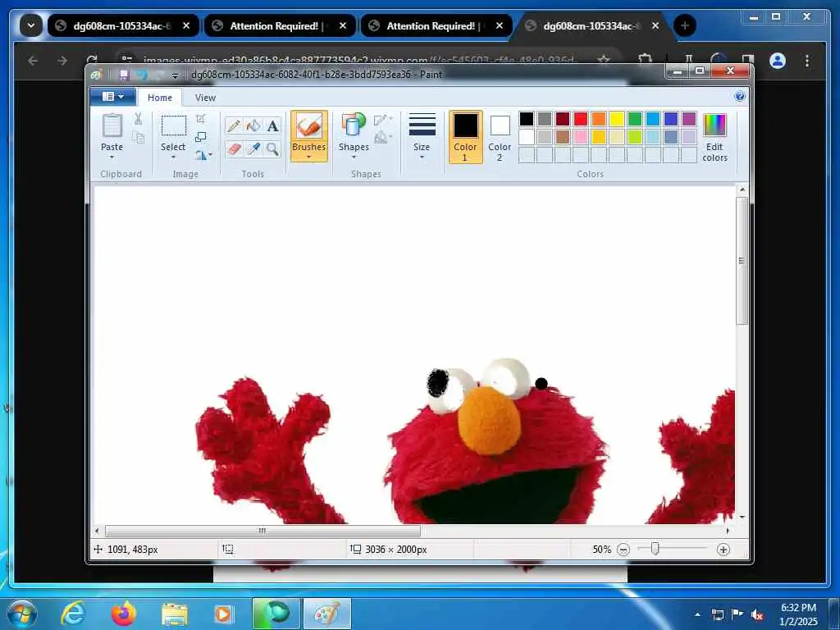Switch to third Chrome tab Attention Required!
840x630 pixels.
(x=436, y=25)
